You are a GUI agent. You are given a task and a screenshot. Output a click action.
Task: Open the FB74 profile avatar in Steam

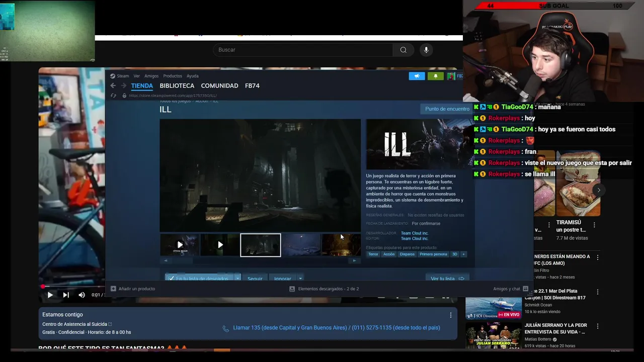point(451,76)
